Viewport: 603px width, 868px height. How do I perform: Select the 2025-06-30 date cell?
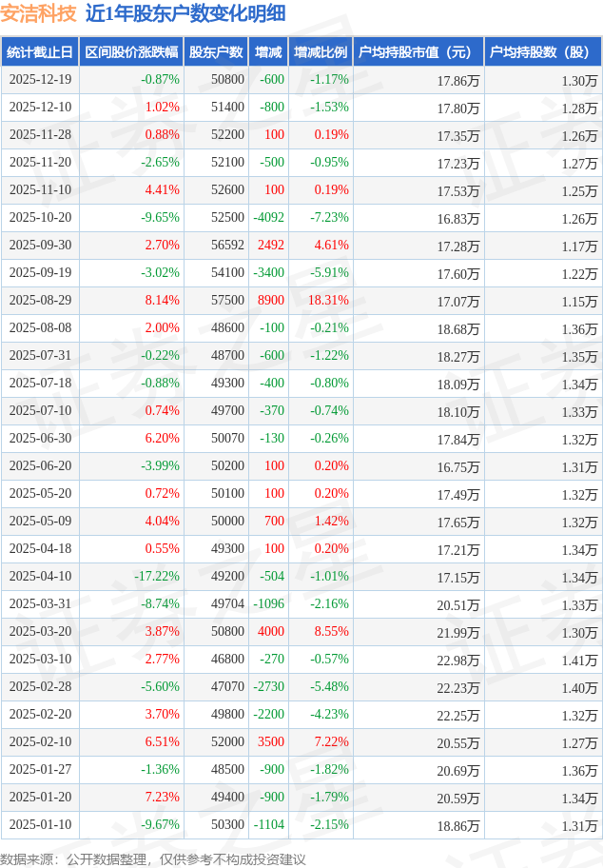point(40,439)
